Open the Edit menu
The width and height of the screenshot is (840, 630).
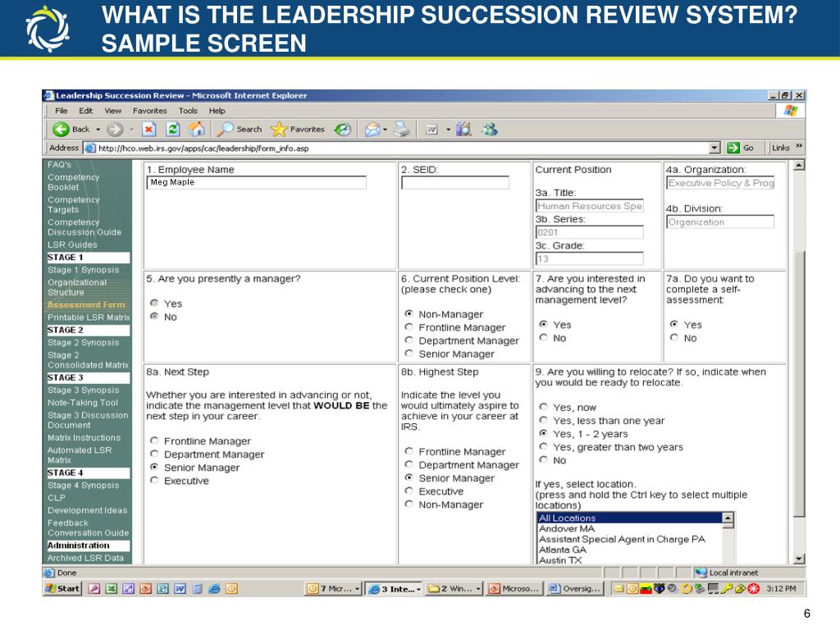pos(85,111)
